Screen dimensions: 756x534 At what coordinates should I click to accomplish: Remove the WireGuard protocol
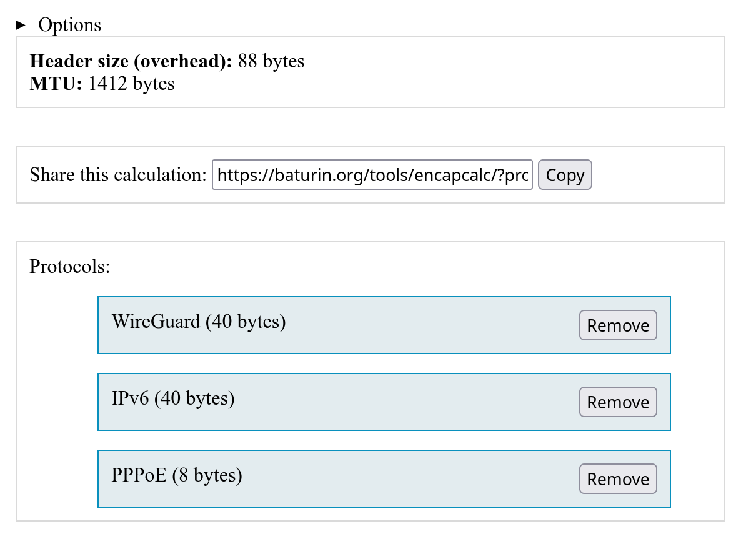click(618, 325)
